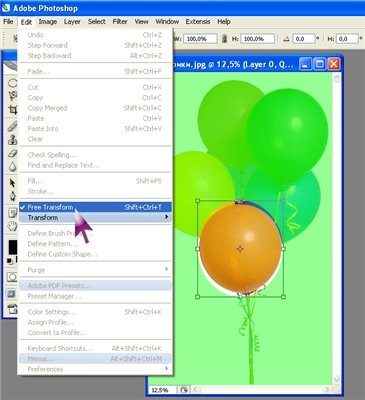Click the transform center reference point
The image size is (365, 400).
240,249
